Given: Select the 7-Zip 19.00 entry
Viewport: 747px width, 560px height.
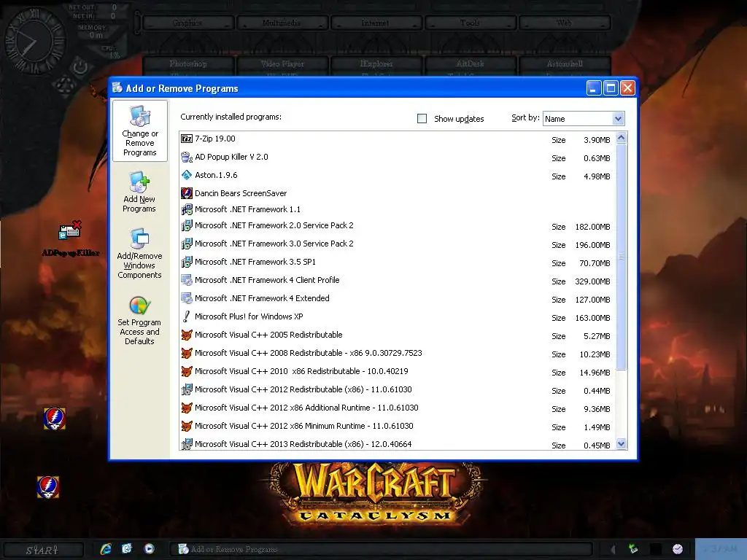Looking at the screenshot, I should 398,139.
